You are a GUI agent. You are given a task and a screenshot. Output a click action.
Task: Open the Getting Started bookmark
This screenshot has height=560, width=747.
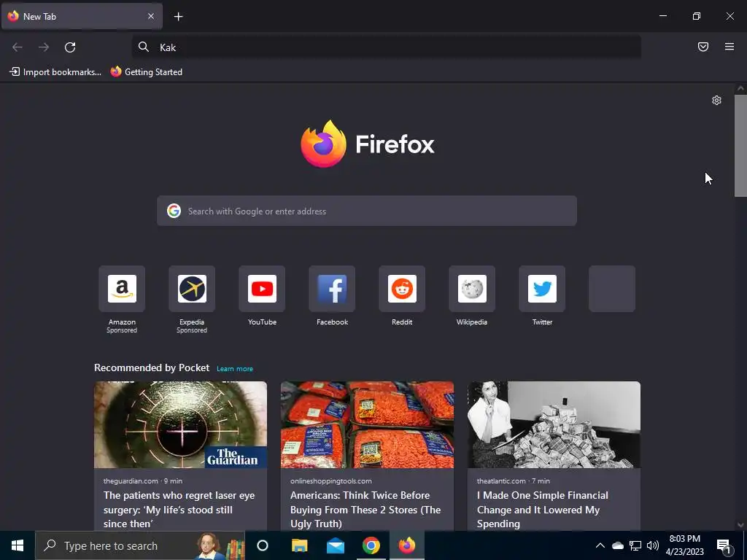(146, 72)
